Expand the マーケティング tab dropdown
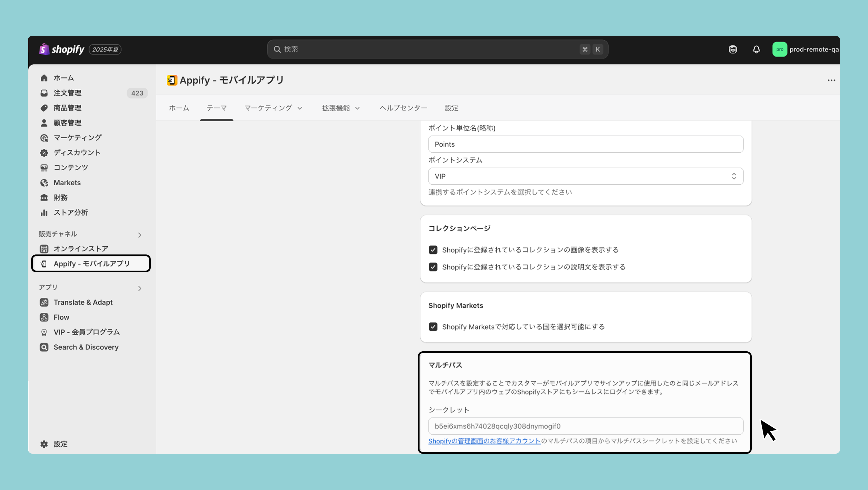This screenshot has width=868, height=490. pyautogui.click(x=273, y=108)
